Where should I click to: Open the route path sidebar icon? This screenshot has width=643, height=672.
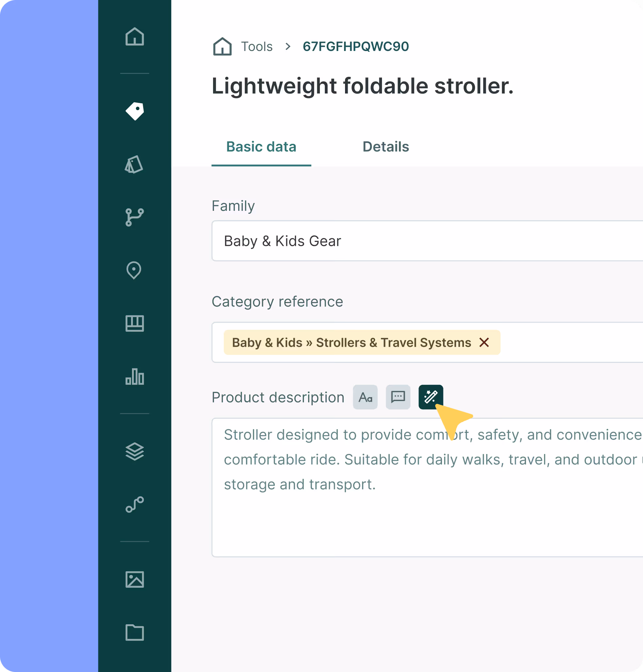pyautogui.click(x=134, y=505)
